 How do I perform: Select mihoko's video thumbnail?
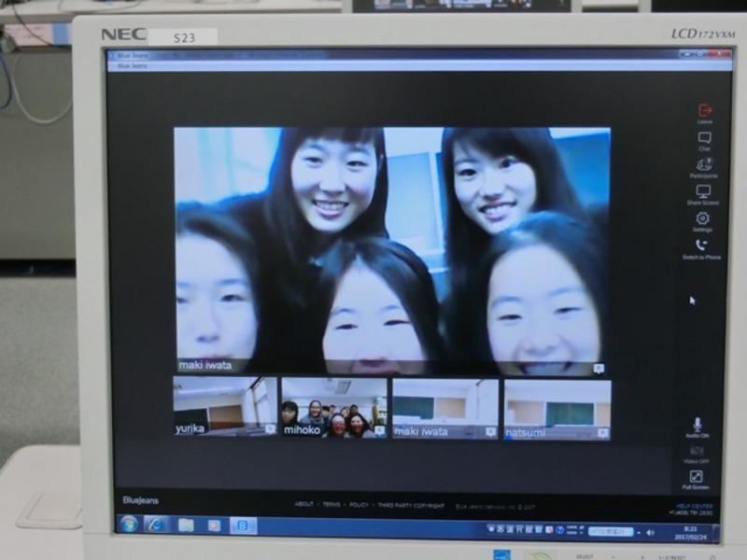point(334,408)
